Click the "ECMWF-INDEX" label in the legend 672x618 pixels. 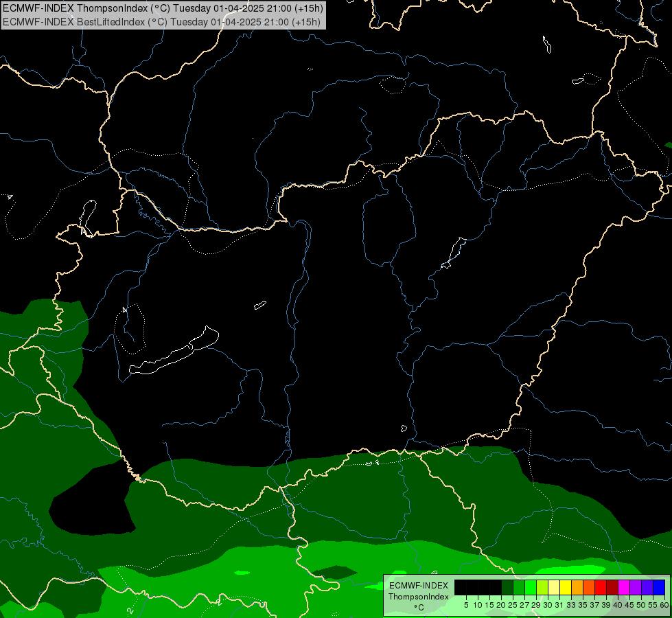coord(419,586)
